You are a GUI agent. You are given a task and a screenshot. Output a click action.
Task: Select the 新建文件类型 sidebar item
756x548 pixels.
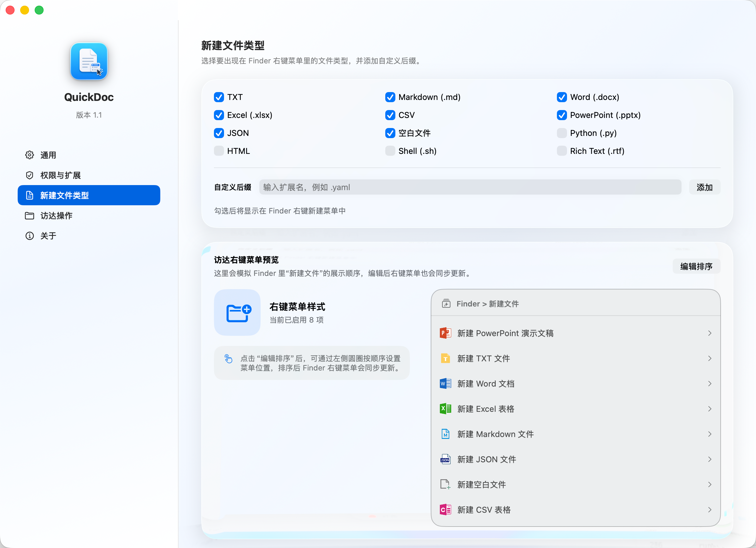89,195
